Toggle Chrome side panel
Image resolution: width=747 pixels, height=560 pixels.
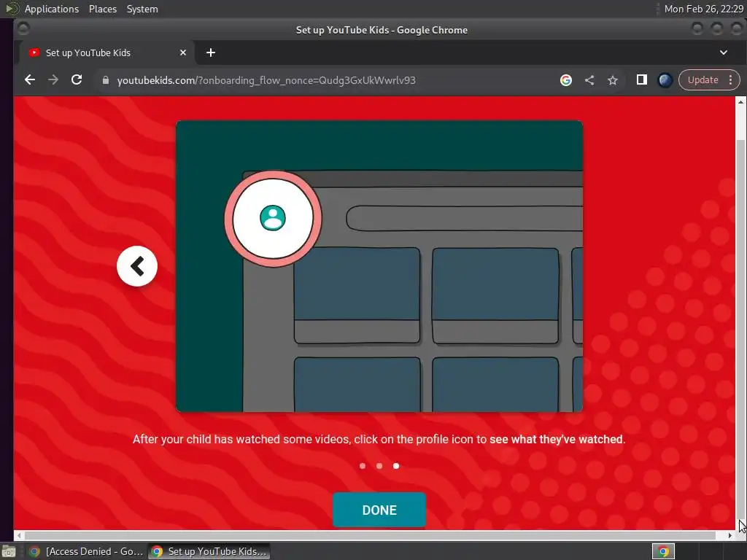click(642, 80)
